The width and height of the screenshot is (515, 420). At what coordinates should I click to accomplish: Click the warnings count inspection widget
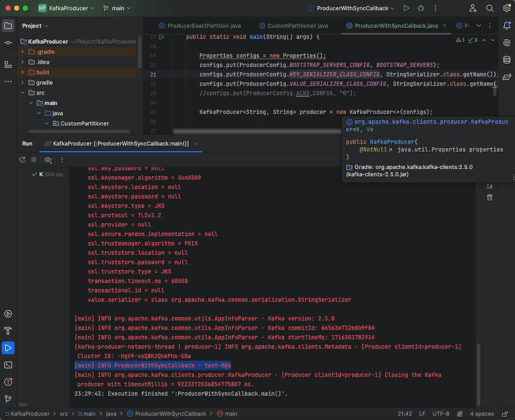coord(460,40)
